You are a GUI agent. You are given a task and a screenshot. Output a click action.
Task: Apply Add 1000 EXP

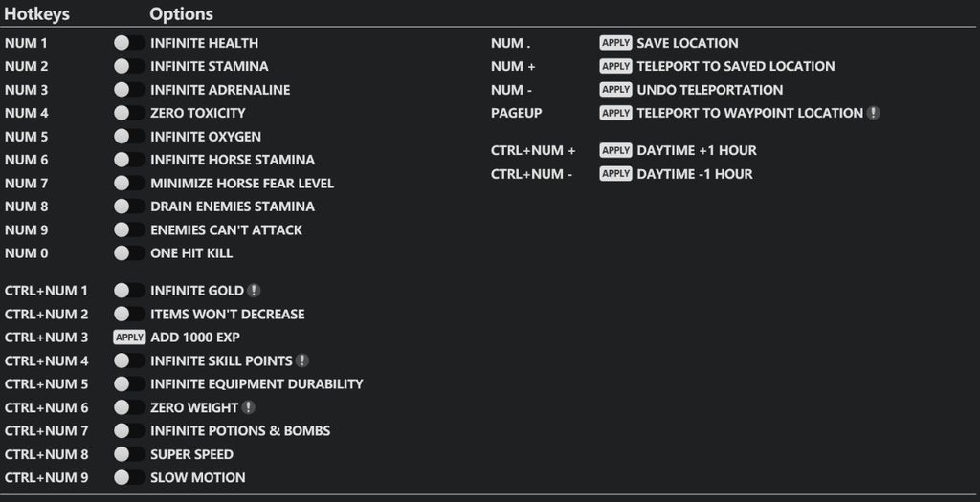(129, 338)
